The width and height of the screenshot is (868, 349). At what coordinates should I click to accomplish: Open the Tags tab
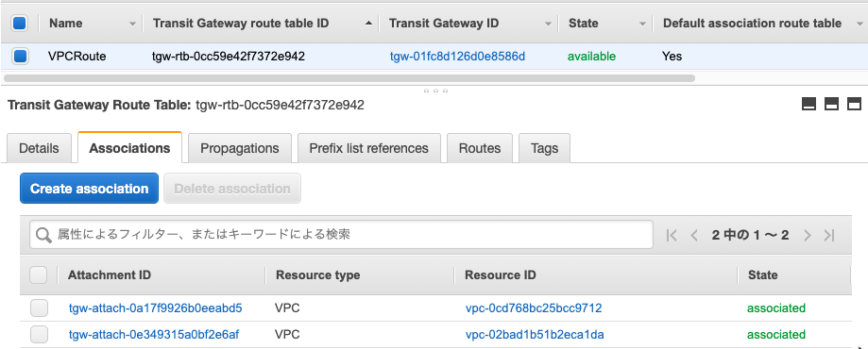coord(544,148)
